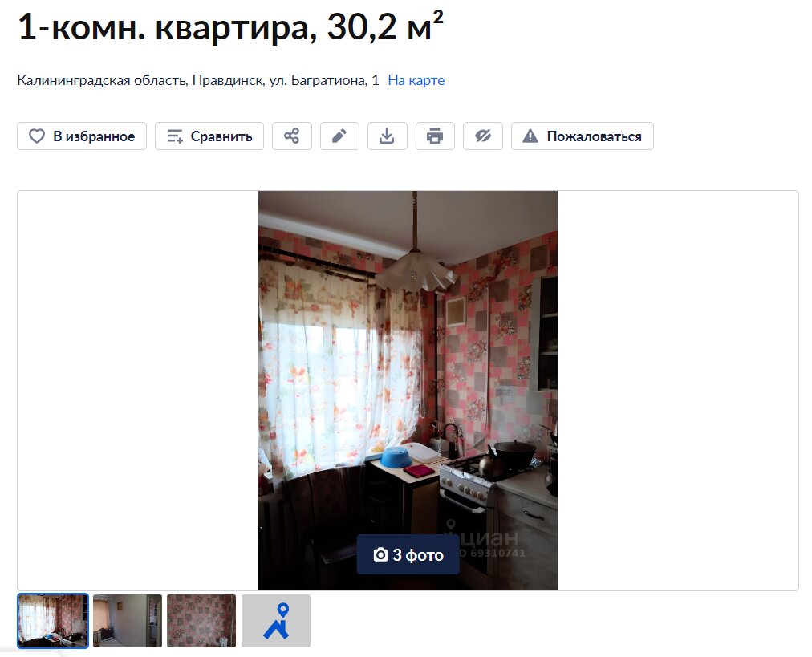Click the main kitchen photo
Image resolution: width=812 pixels, height=657 pixels.
tap(408, 391)
